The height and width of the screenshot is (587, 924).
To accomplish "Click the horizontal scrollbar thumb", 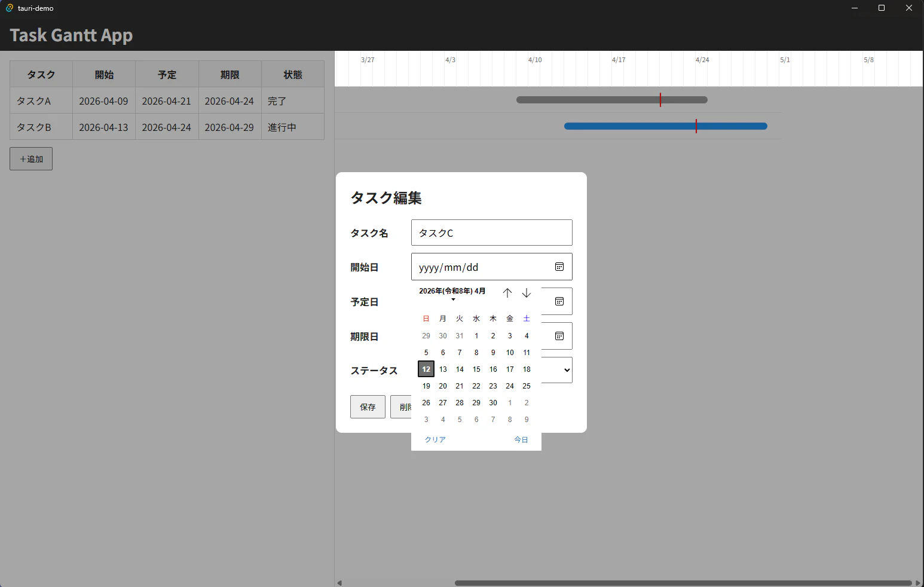I will click(683, 583).
